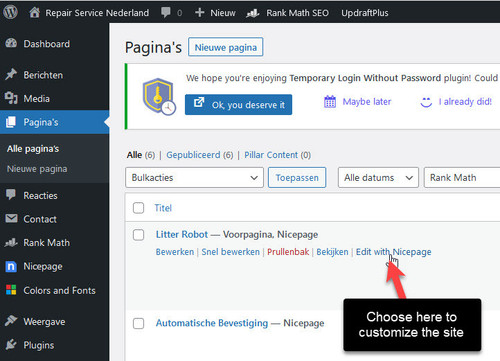Screen dimensions: 500x361
Task: Open the Automatische Bevestiging page title
Action: click(212, 323)
